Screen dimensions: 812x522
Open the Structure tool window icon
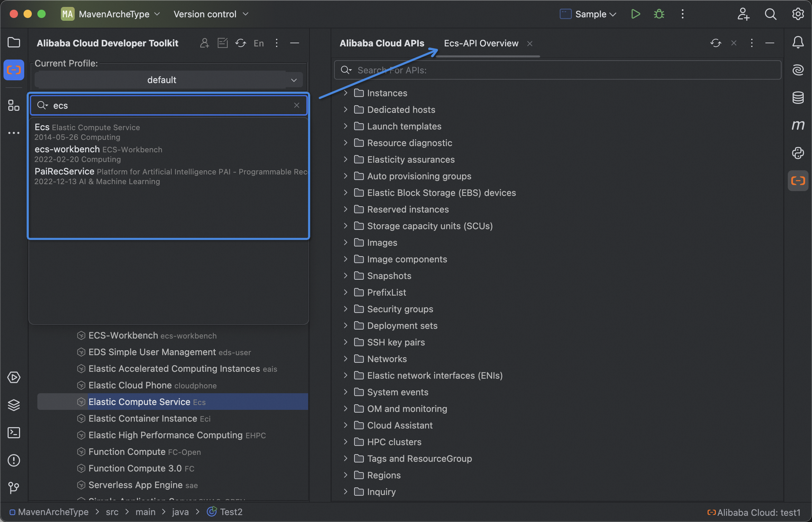pos(14,105)
